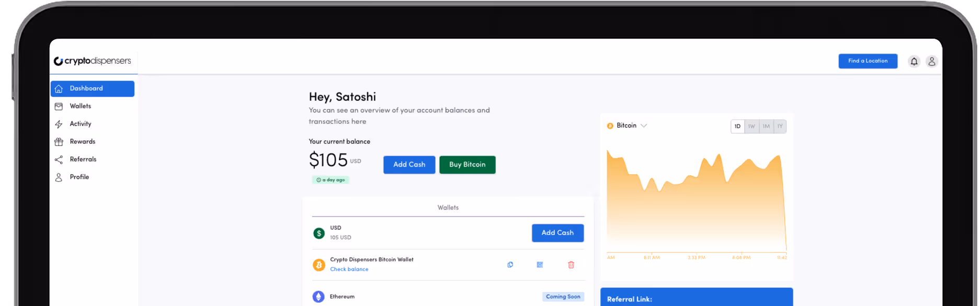Screen dimensions: 980x306
Task: Click the Bitcoin icon in chart header
Action: 610,126
